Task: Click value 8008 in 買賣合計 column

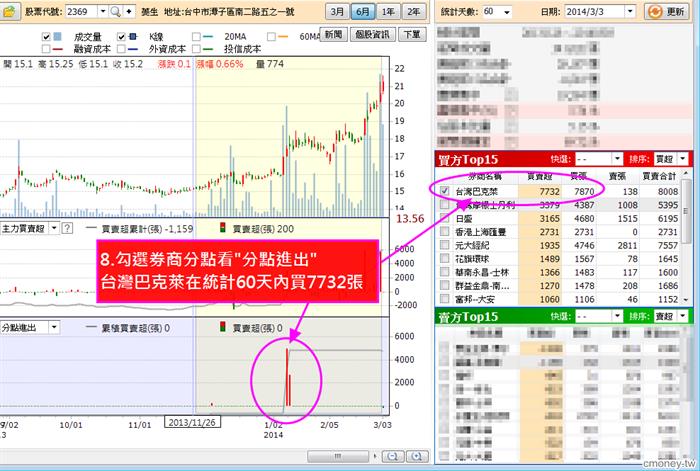Action: (668, 192)
